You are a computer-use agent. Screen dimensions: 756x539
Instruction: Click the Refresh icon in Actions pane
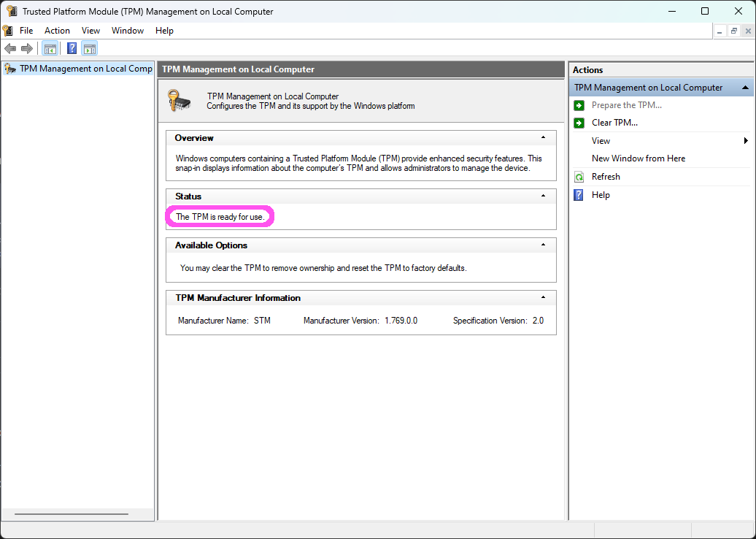pyautogui.click(x=579, y=177)
